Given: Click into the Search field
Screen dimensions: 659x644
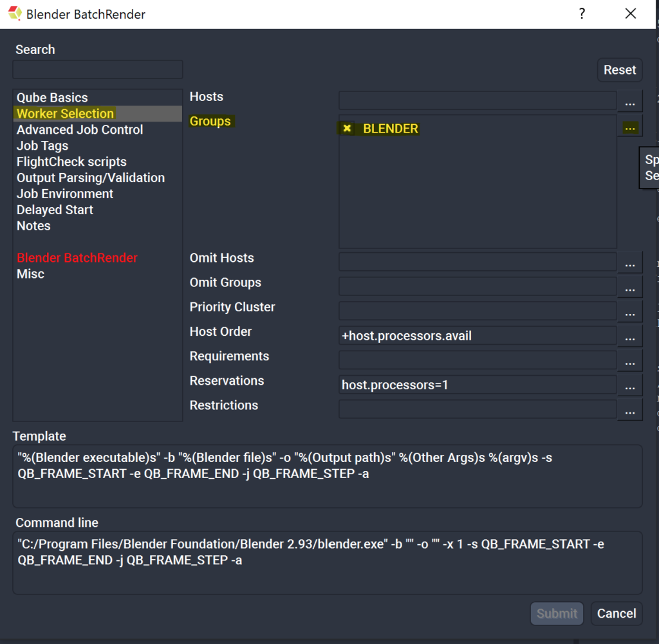Looking at the screenshot, I should [98, 69].
